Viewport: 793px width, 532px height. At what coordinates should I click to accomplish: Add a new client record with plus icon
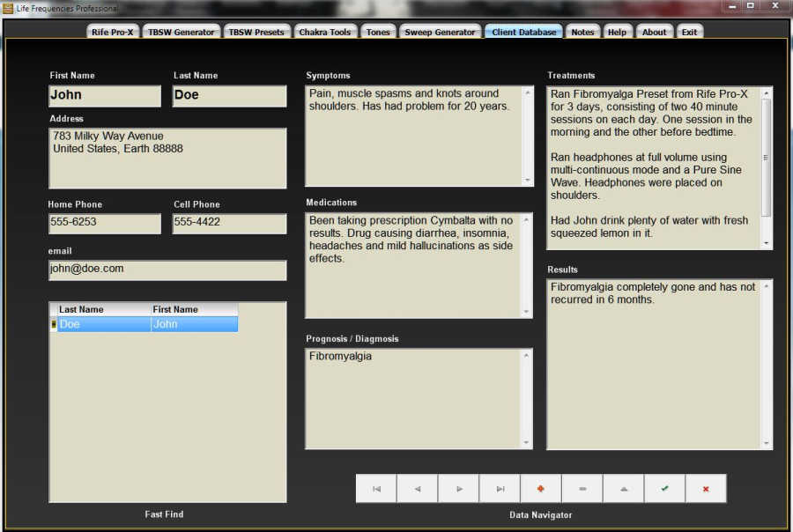tap(541, 489)
